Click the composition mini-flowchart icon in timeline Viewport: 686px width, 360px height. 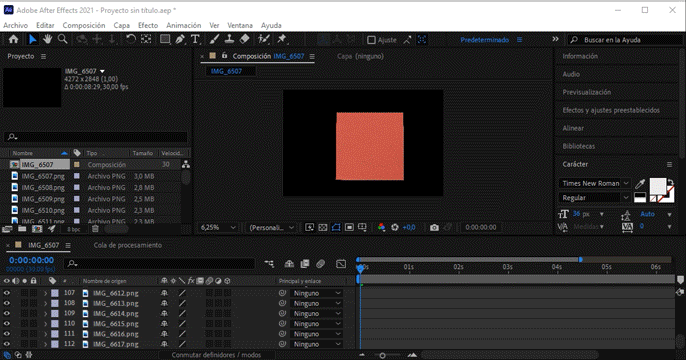tap(269, 263)
